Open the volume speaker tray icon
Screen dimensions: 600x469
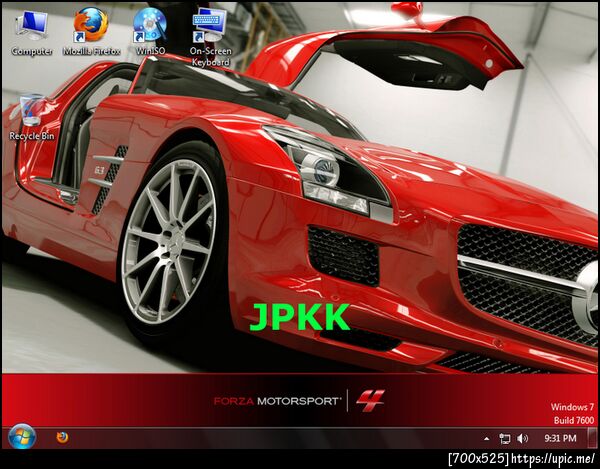(522, 438)
